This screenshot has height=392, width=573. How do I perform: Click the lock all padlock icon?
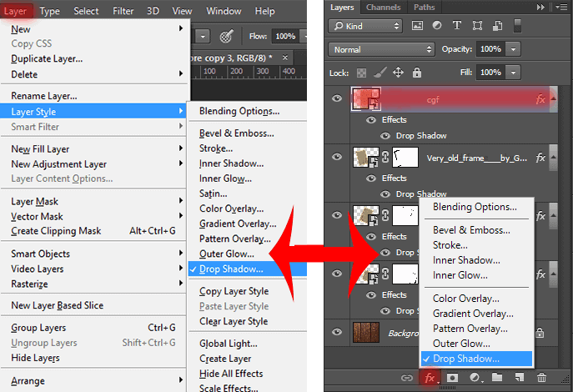pyautogui.click(x=416, y=73)
